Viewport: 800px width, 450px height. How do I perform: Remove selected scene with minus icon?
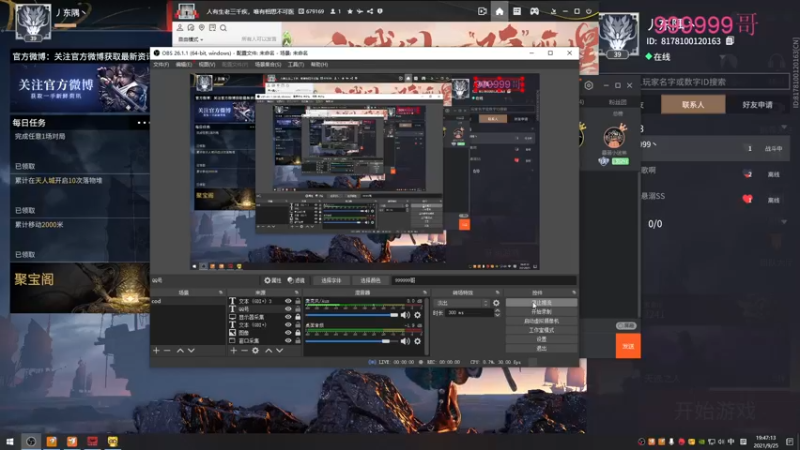(167, 351)
